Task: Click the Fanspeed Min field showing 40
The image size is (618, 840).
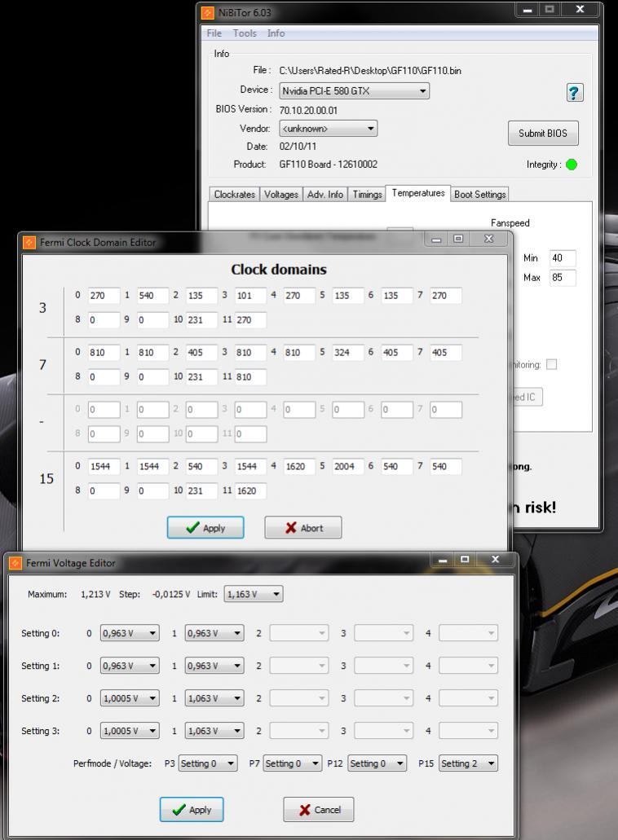Action: point(563,258)
